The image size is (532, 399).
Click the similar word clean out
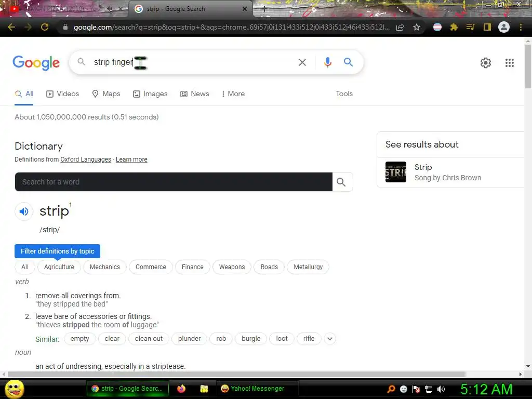(x=149, y=339)
